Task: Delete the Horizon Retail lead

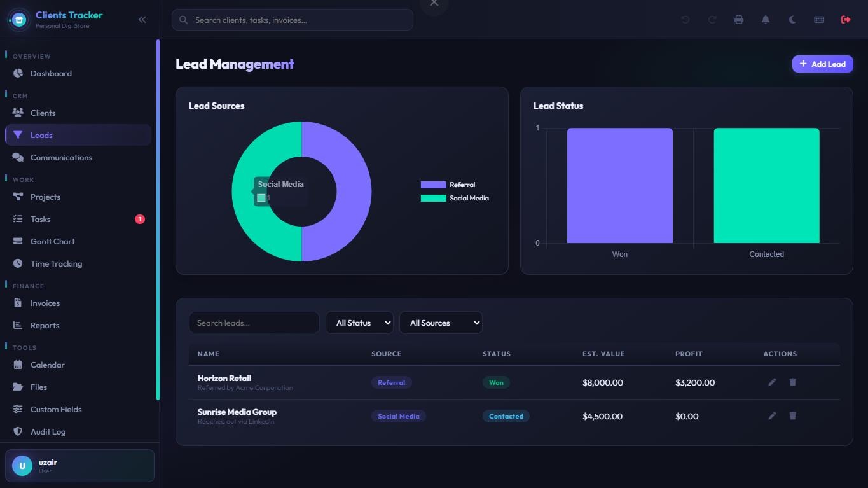Action: (x=792, y=382)
